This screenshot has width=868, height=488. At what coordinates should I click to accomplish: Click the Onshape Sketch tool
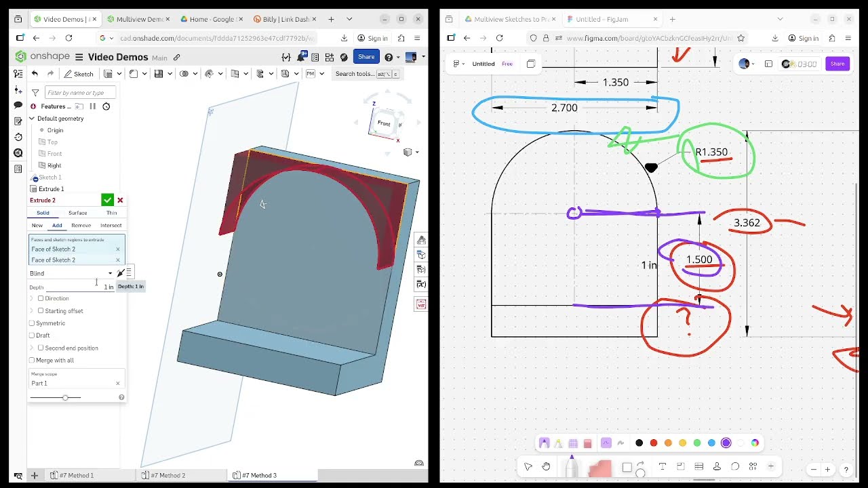tap(79, 74)
